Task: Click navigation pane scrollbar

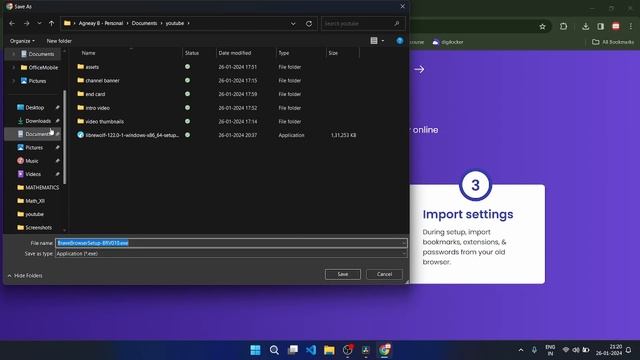Action: (x=64, y=137)
